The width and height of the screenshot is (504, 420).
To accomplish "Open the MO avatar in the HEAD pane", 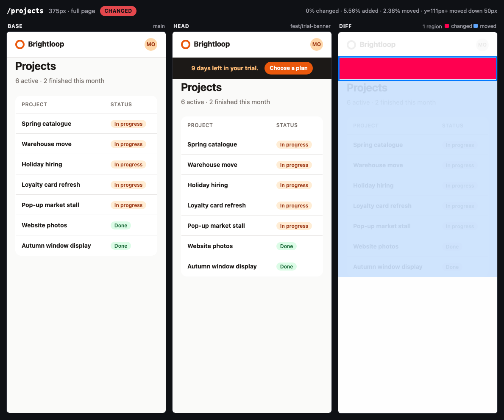I will pos(316,44).
